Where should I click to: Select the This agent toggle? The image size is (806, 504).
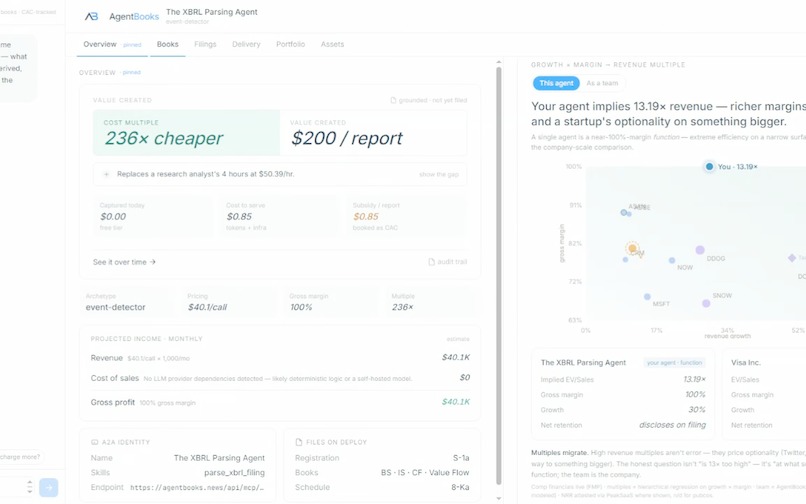pyautogui.click(x=556, y=83)
